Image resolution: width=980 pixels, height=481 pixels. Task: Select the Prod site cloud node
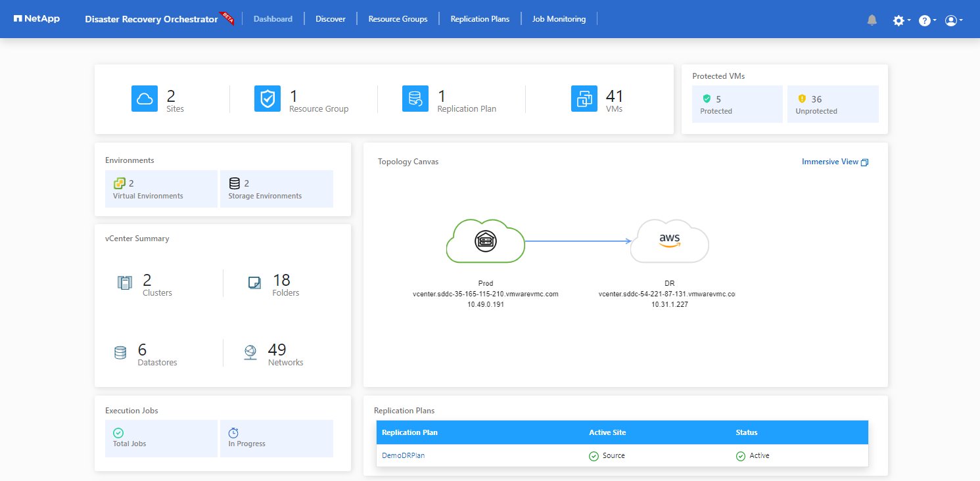click(x=485, y=240)
